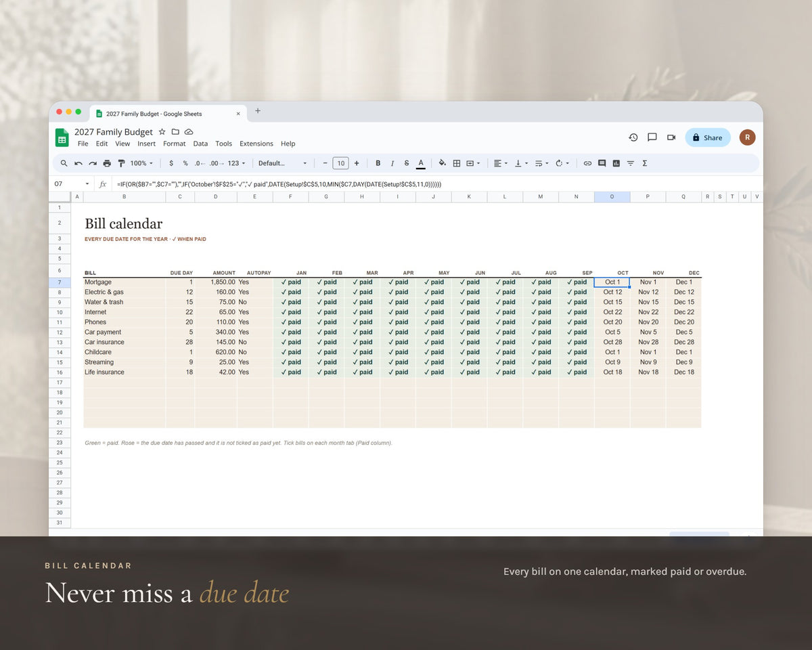Screen dimensions: 812x650
Task: Open text rotation dropdown
Action: pyautogui.click(x=562, y=163)
